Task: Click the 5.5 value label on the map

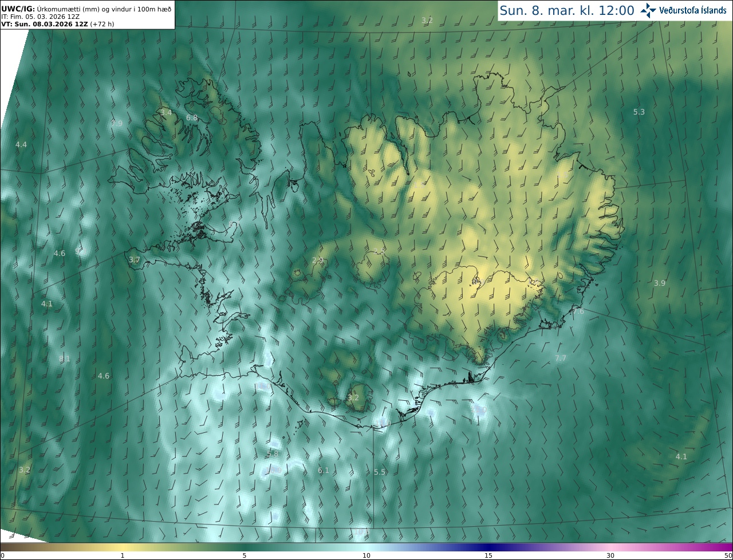Action: pos(380,472)
